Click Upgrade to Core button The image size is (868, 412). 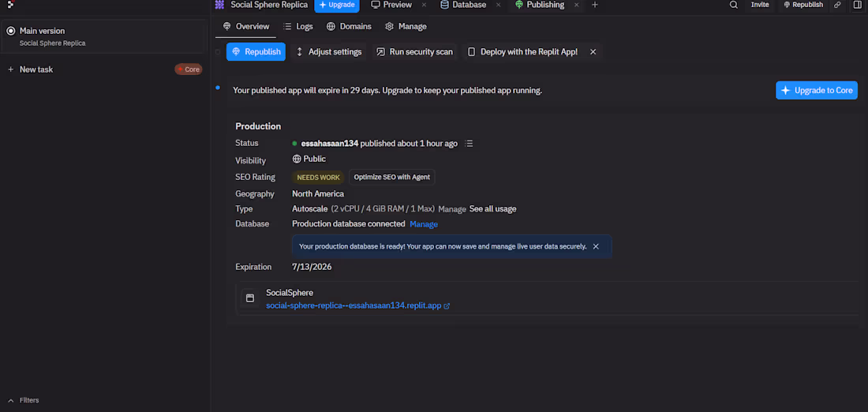point(817,90)
